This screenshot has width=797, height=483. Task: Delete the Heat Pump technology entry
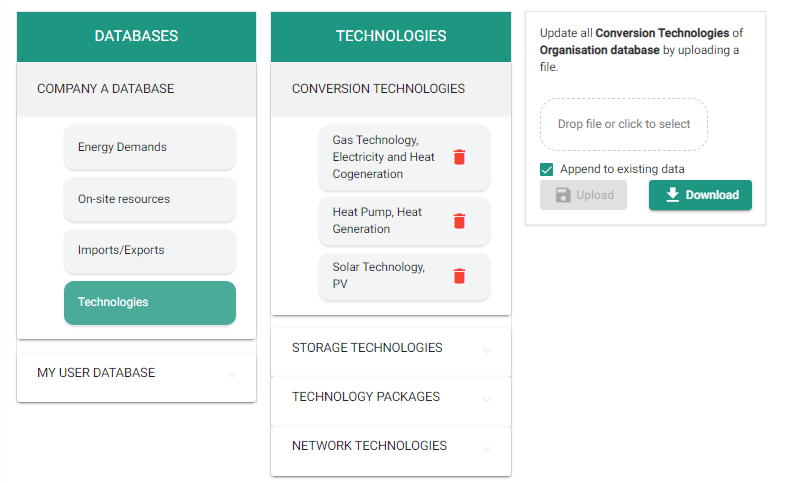[x=459, y=221]
